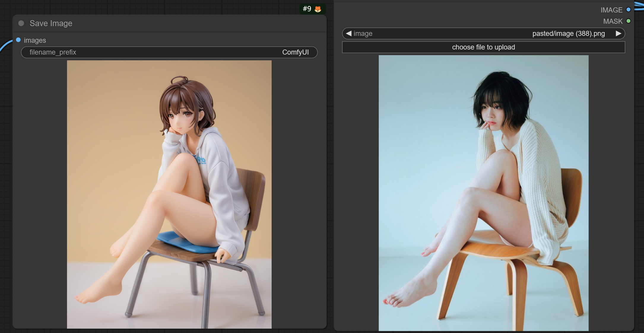Click the loaded photo preview image
The image size is (644, 333).
tap(483, 193)
